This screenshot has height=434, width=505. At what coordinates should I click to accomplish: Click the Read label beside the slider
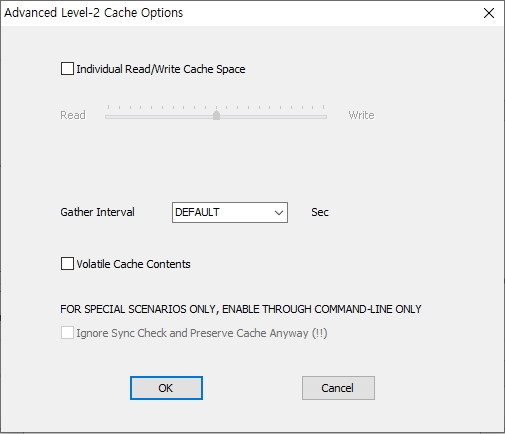(73, 115)
